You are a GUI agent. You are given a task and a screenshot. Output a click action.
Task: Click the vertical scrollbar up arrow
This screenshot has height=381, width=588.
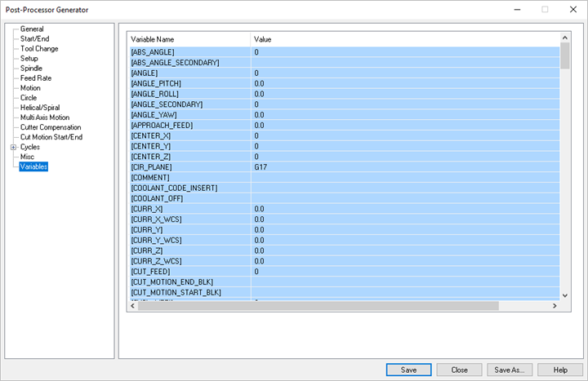coord(565,38)
